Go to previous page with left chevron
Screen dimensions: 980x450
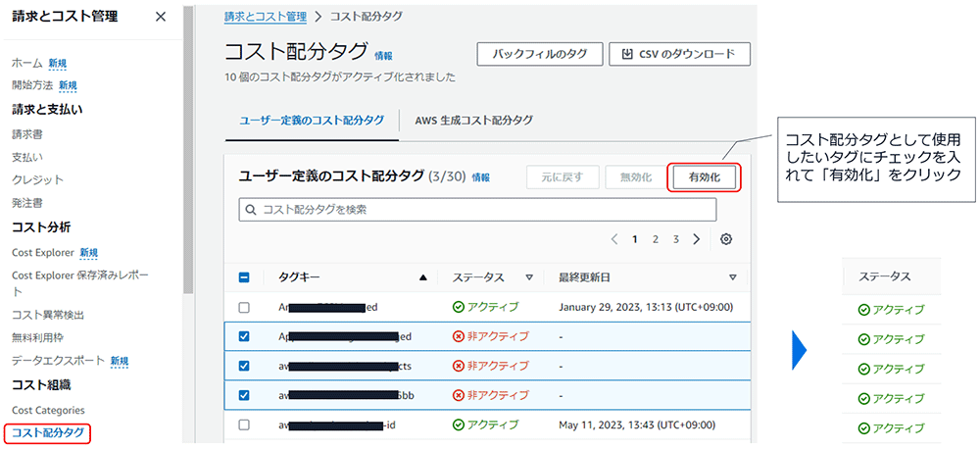point(614,239)
